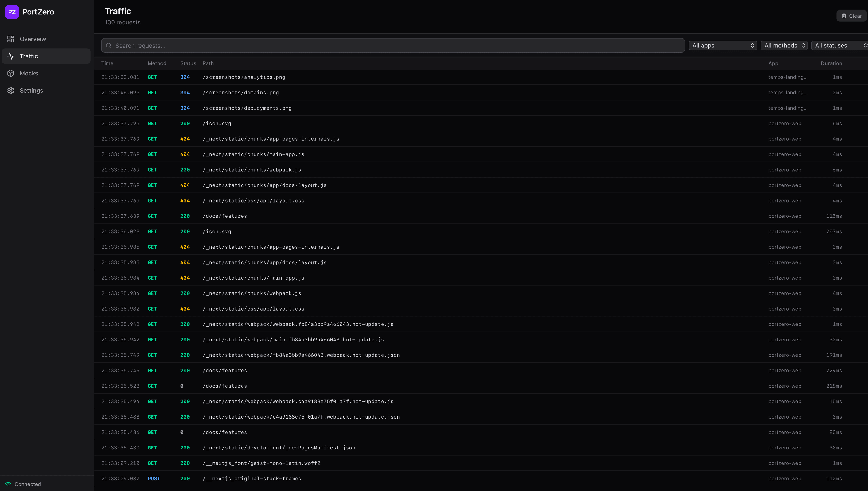Click the wifi icon next to Connected status
Image resolution: width=868 pixels, height=491 pixels.
click(8, 484)
